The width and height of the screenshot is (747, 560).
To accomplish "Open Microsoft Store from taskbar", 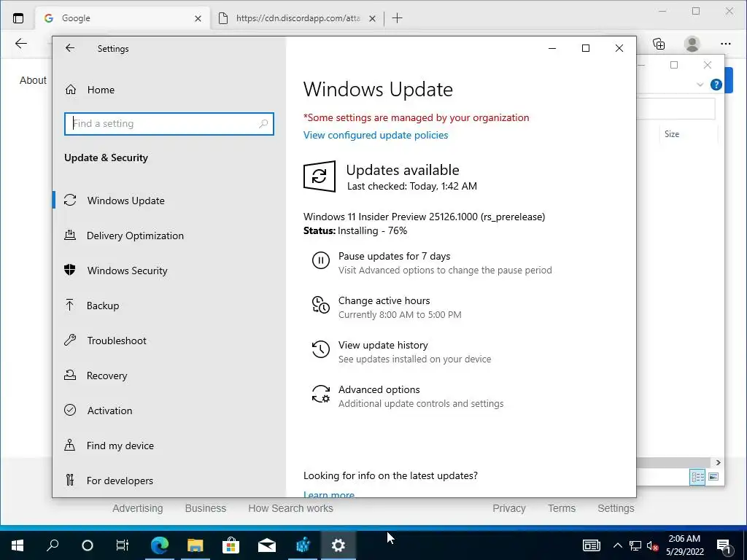I will pos(231,545).
